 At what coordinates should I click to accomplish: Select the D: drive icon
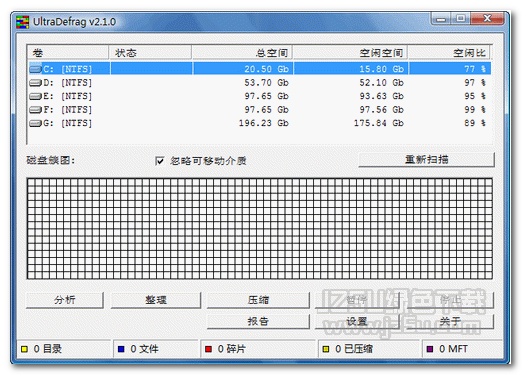(x=35, y=83)
